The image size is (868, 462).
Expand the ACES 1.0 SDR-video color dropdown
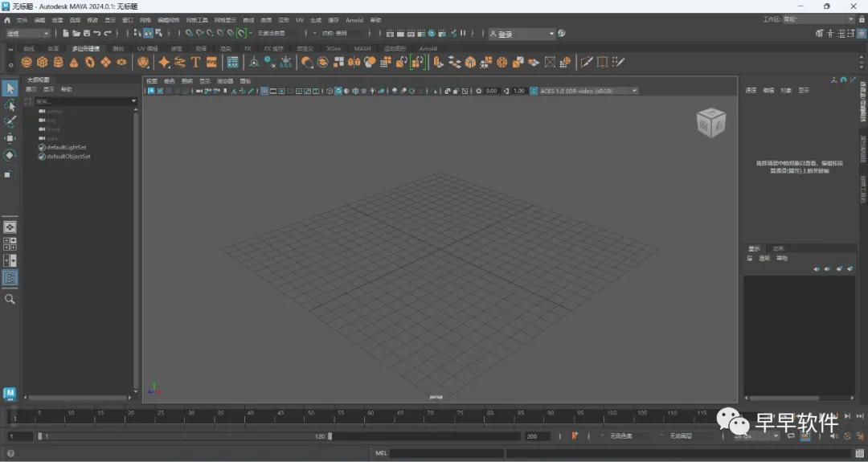(634, 91)
